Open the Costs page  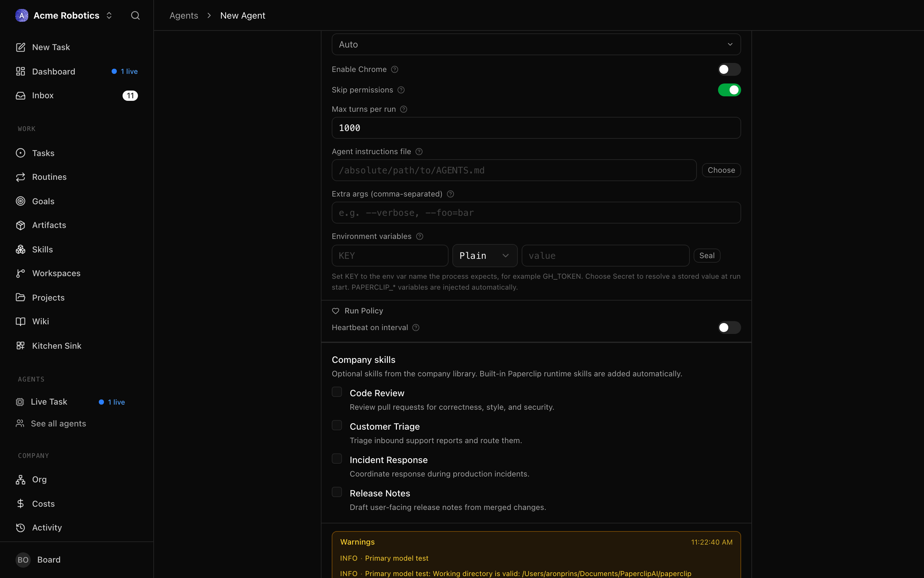coord(77,504)
